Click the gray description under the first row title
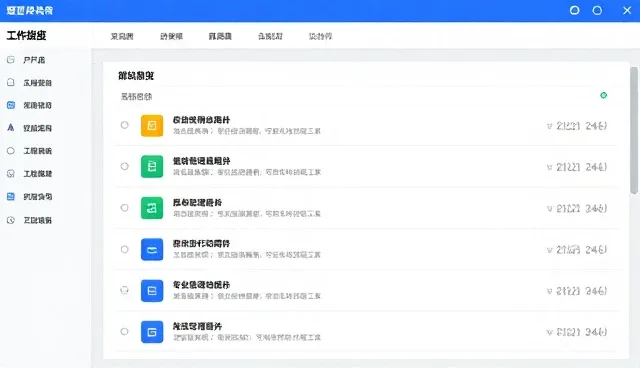This screenshot has width=640, height=368. tap(247, 131)
